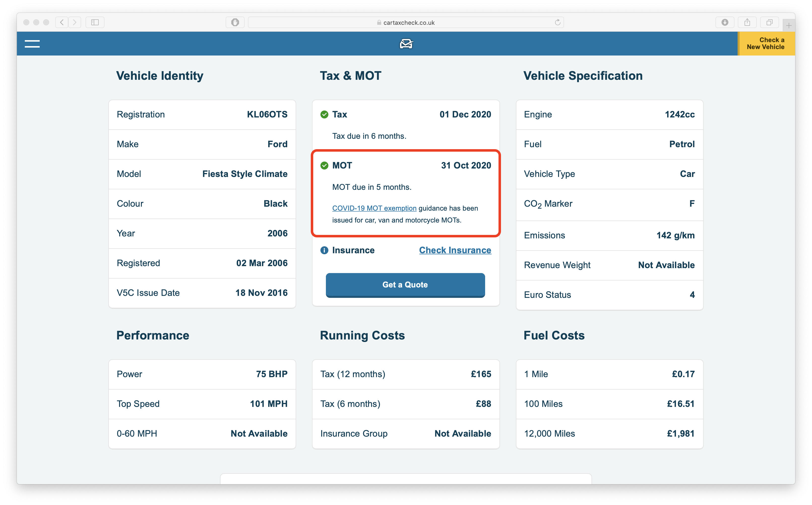Viewport: 812px width, 505px height.
Task: Open a new tab with plus button
Action: (x=789, y=25)
